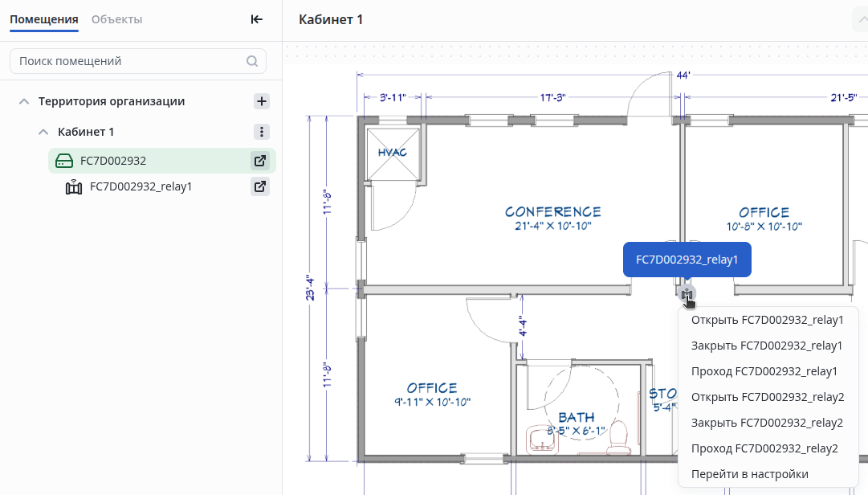868x495 pixels.
Task: Switch to the Объекты tab
Action: [117, 19]
